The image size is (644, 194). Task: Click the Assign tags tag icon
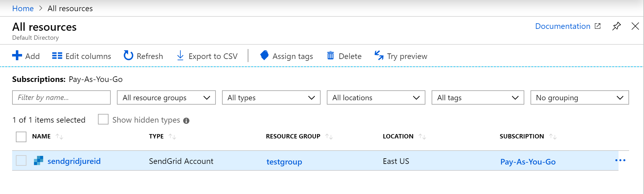(264, 55)
